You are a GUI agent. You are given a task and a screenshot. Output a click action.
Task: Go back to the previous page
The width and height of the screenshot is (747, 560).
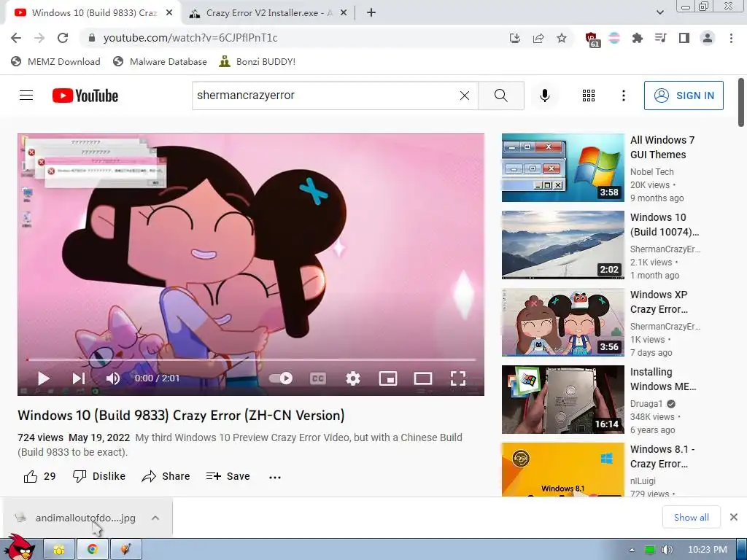coord(16,38)
